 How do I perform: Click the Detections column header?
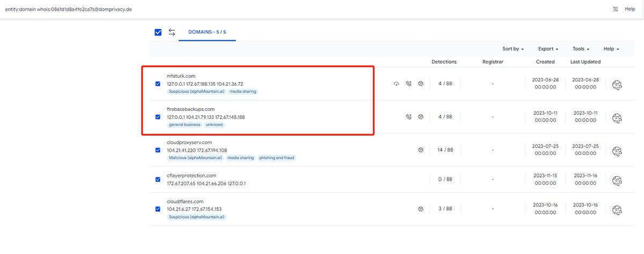(444, 62)
